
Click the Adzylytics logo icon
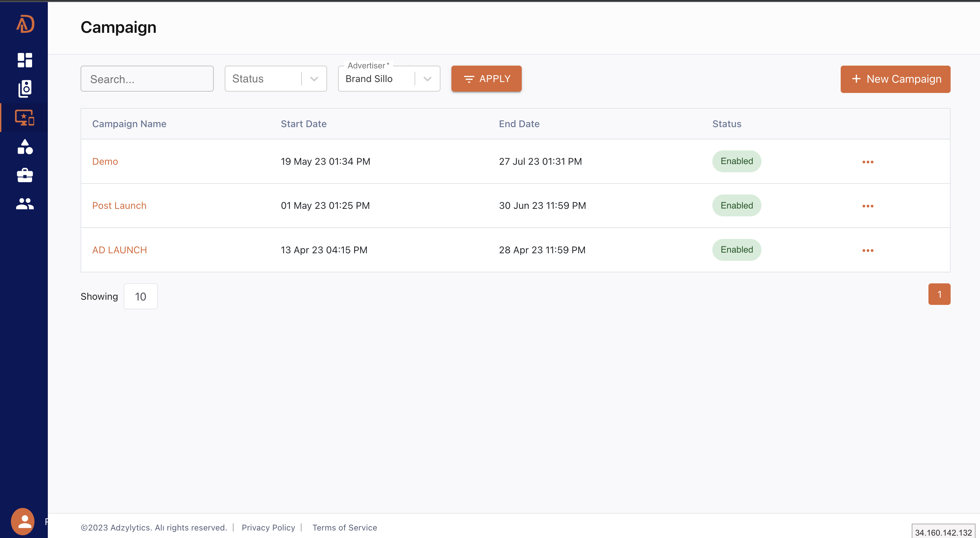click(x=25, y=24)
